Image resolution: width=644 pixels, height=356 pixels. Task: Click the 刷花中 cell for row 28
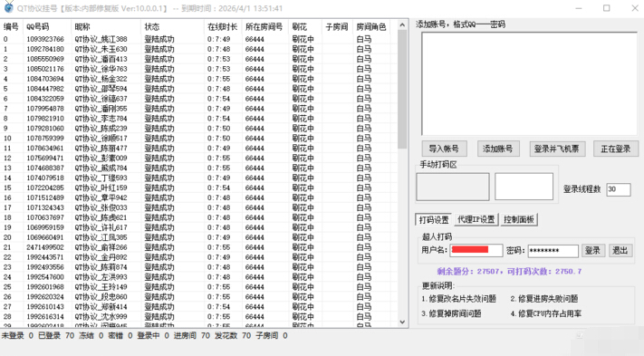[x=303, y=317]
